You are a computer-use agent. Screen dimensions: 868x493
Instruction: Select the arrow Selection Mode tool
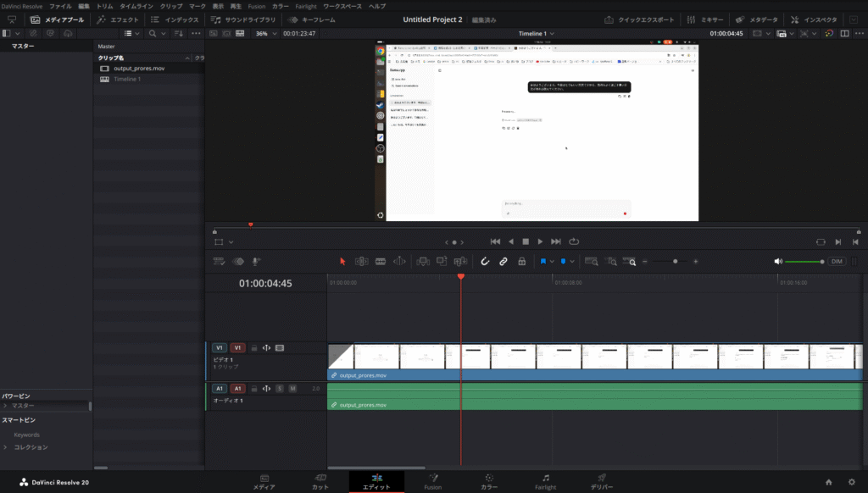(342, 262)
